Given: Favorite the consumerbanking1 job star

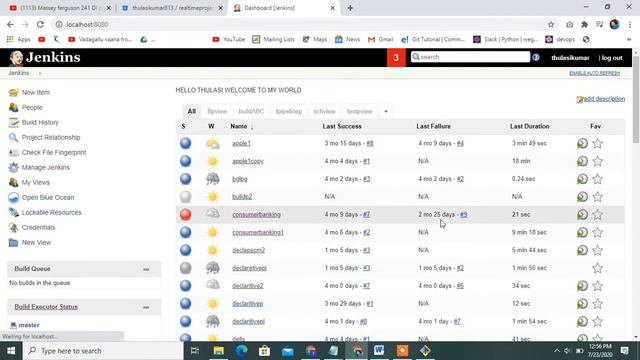Looking at the screenshot, I should tap(598, 232).
